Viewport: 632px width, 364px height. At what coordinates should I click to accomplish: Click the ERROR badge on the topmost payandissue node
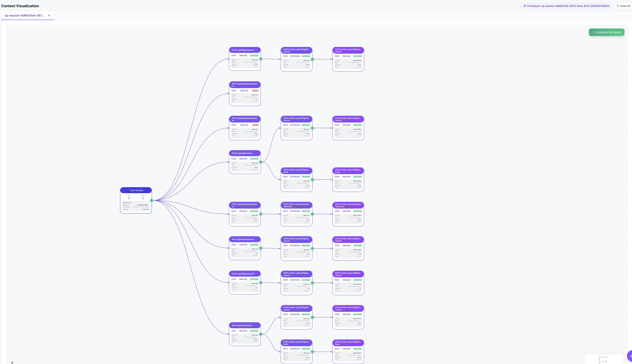point(255,90)
